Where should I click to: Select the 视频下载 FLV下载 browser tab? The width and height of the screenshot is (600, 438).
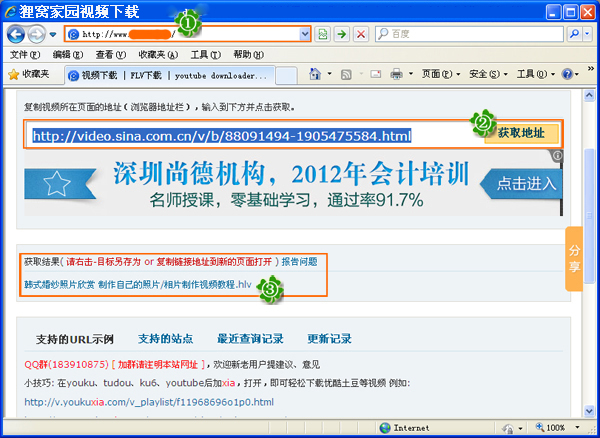(170, 75)
